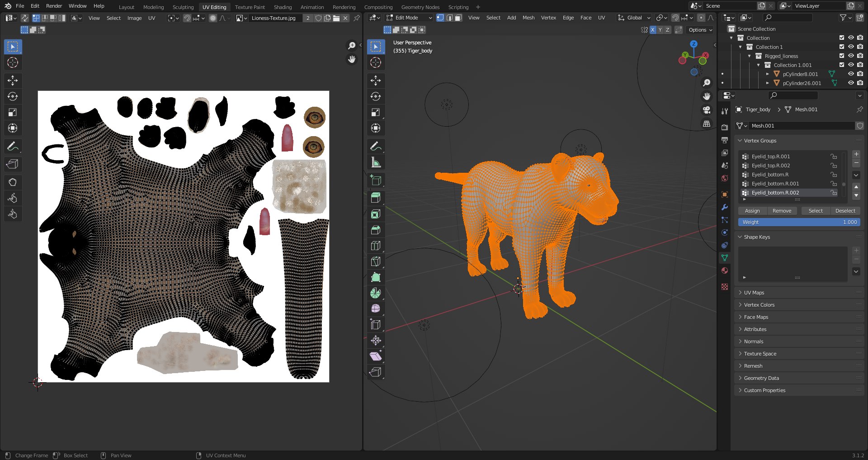This screenshot has width=868, height=460.
Task: Select Eyelid_bottom.R vertex group
Action: [789, 175]
